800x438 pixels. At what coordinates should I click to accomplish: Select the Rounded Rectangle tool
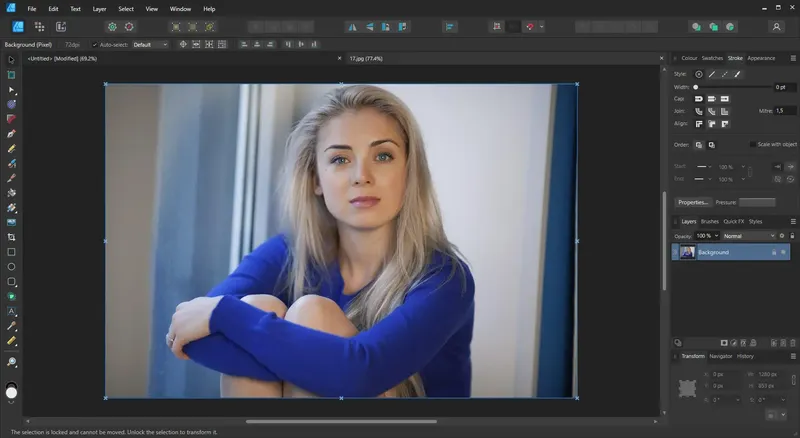11,281
